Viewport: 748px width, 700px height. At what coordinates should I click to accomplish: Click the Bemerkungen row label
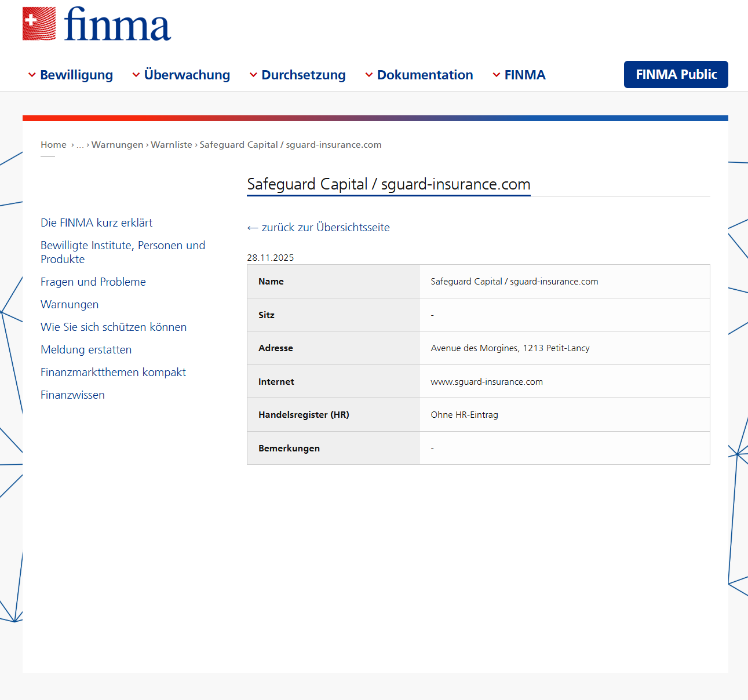click(x=289, y=449)
